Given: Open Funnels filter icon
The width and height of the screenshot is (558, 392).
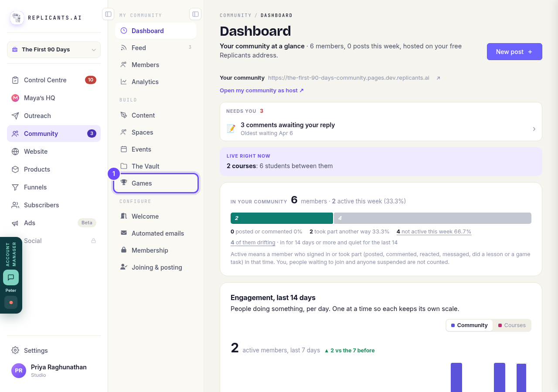Looking at the screenshot, I should 15,187.
